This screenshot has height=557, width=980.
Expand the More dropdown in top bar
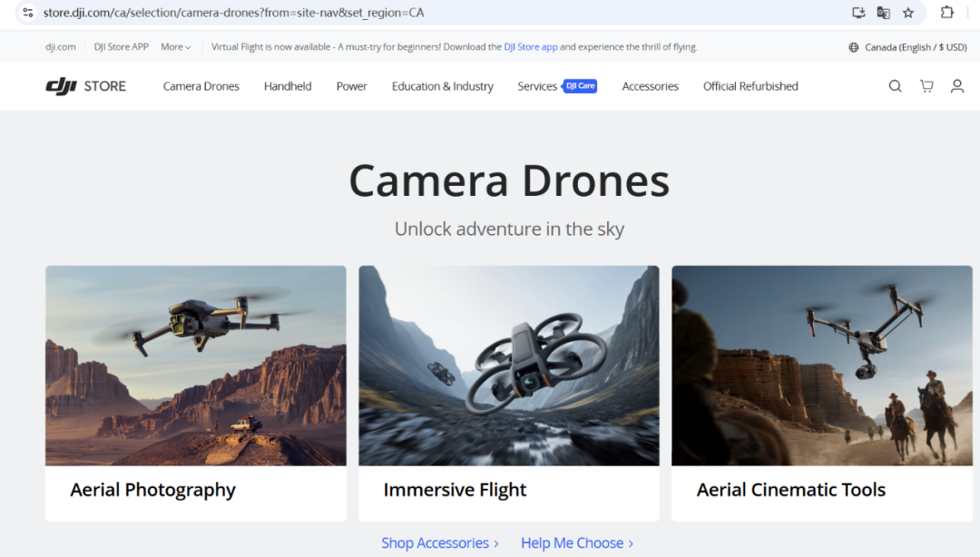(176, 47)
